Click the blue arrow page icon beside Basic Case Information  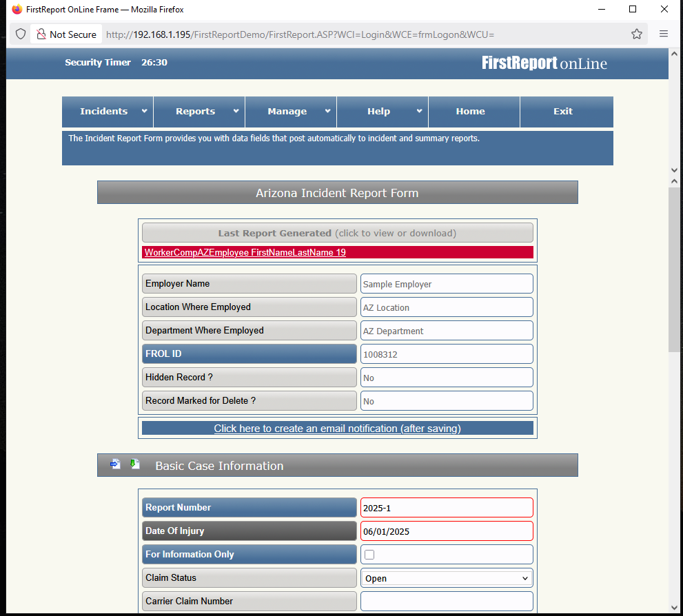point(114,464)
